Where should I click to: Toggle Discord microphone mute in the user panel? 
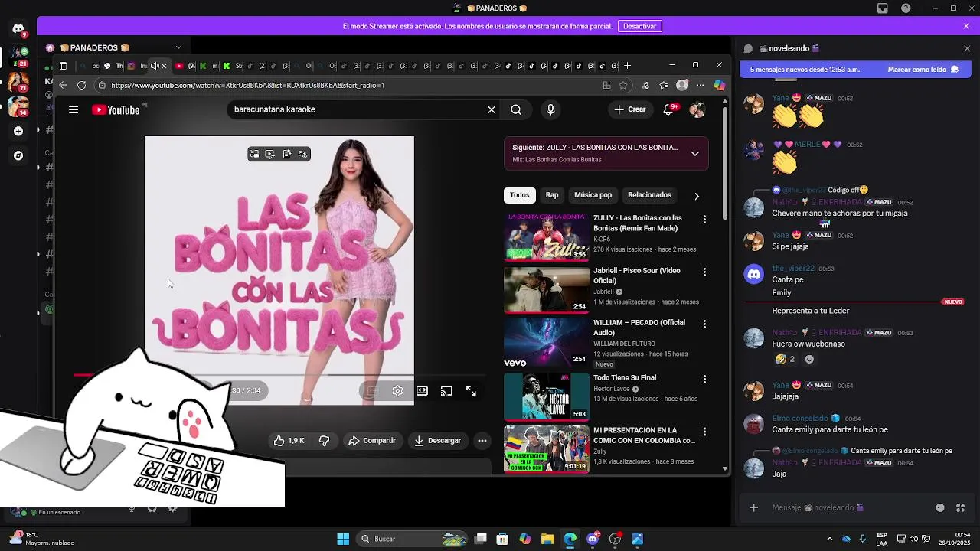click(x=132, y=509)
